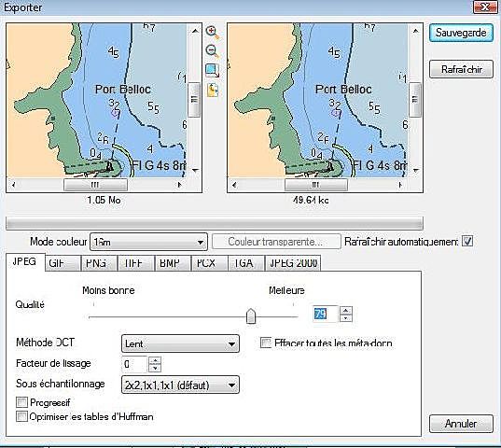Image resolution: width=501 pixels, height=448 pixels.
Task: Click the Annuler button
Action: (x=461, y=424)
